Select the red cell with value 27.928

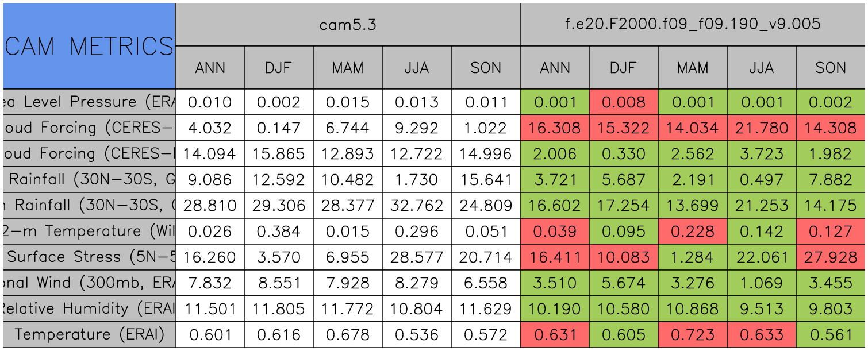click(831, 257)
